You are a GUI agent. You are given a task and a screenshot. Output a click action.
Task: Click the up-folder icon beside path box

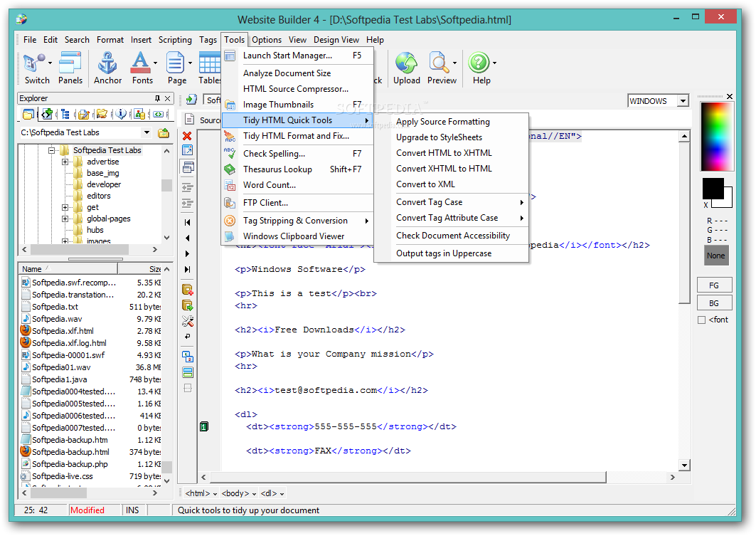(164, 132)
